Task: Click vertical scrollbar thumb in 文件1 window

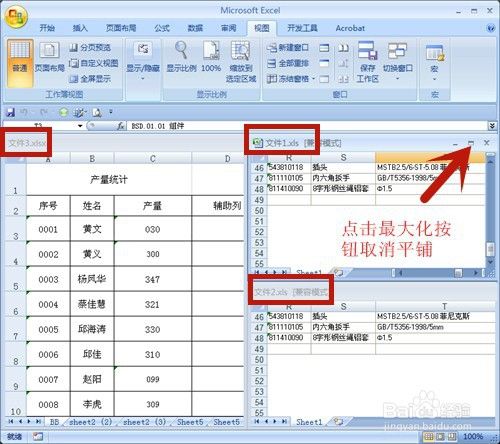Action: (490, 249)
